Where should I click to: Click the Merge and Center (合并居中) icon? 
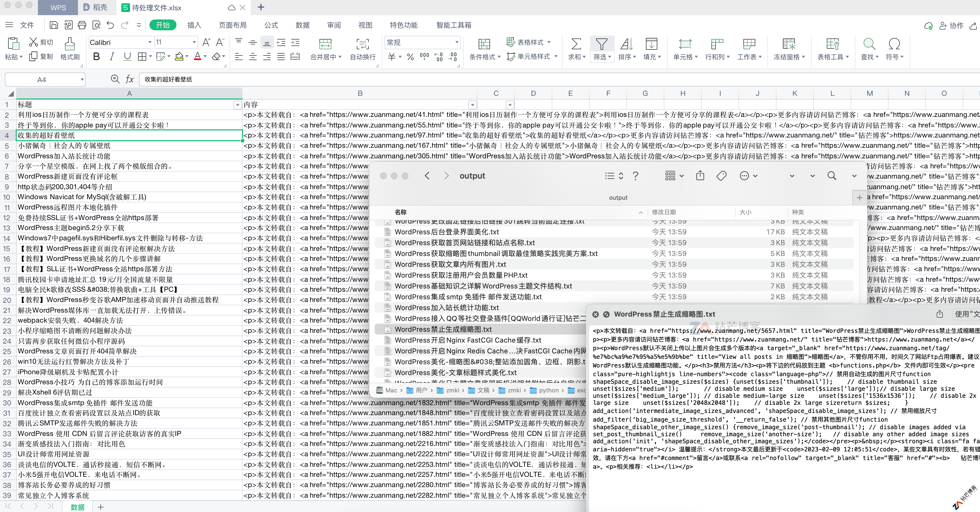coord(325,44)
